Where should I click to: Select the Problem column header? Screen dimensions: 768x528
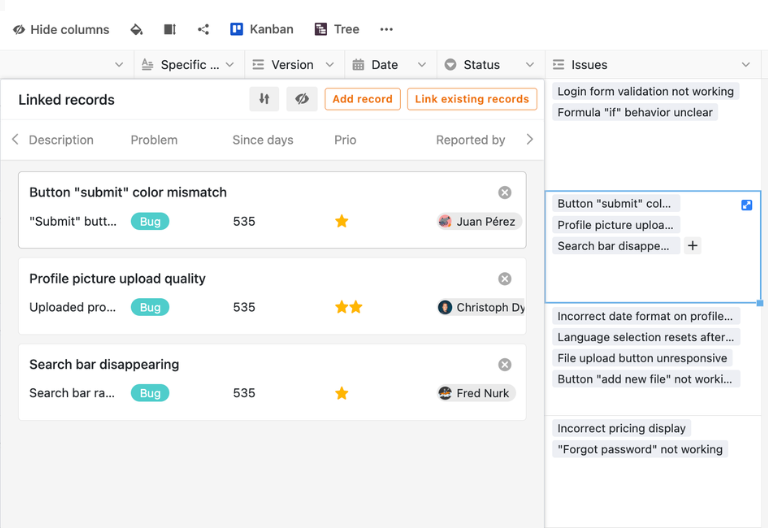pyautogui.click(x=154, y=140)
